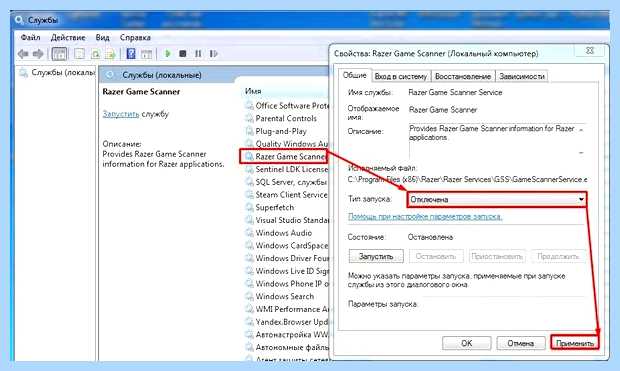The height and width of the screenshot is (371, 620).
Task: Toggle the action pane toolbar icon
Action: [147, 53]
